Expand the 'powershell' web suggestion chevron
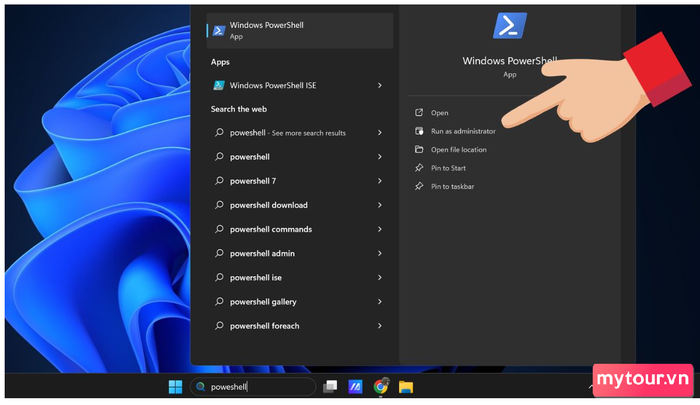 click(379, 157)
